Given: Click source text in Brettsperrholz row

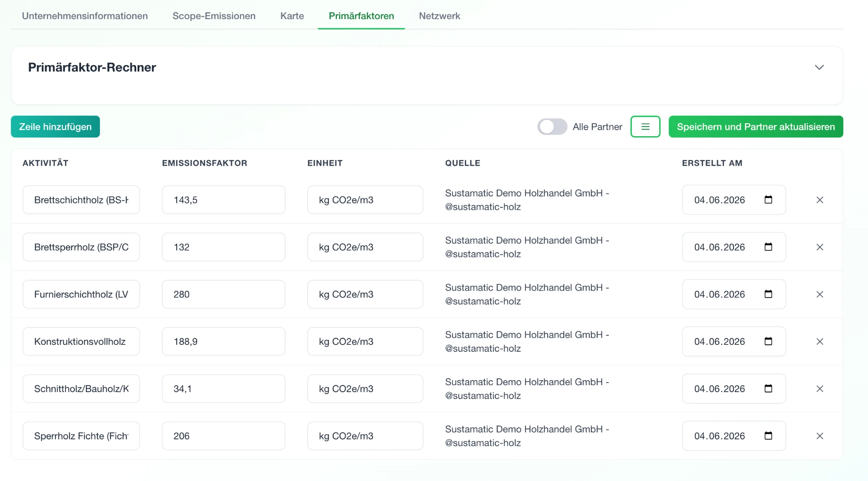Looking at the screenshot, I should tap(527, 247).
